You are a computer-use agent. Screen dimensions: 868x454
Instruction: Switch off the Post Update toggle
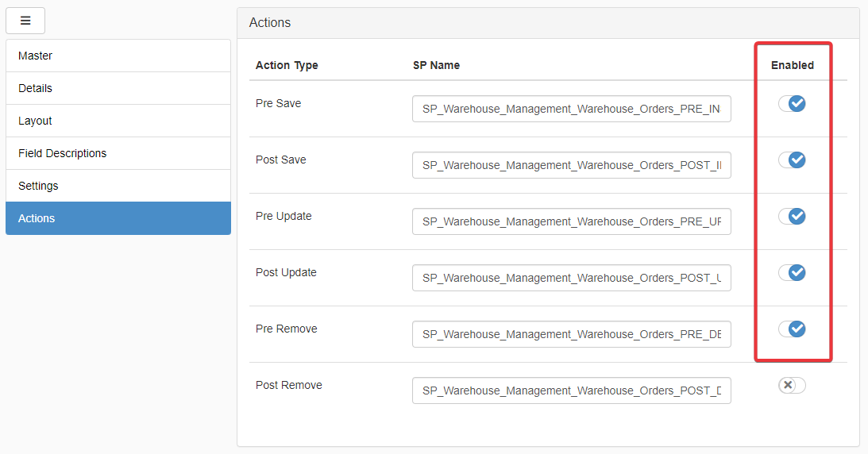tap(792, 273)
